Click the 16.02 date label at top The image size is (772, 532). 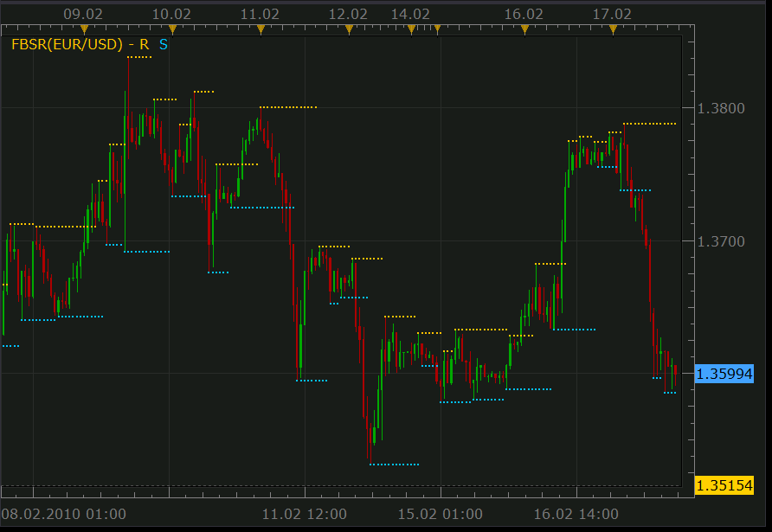click(x=524, y=14)
